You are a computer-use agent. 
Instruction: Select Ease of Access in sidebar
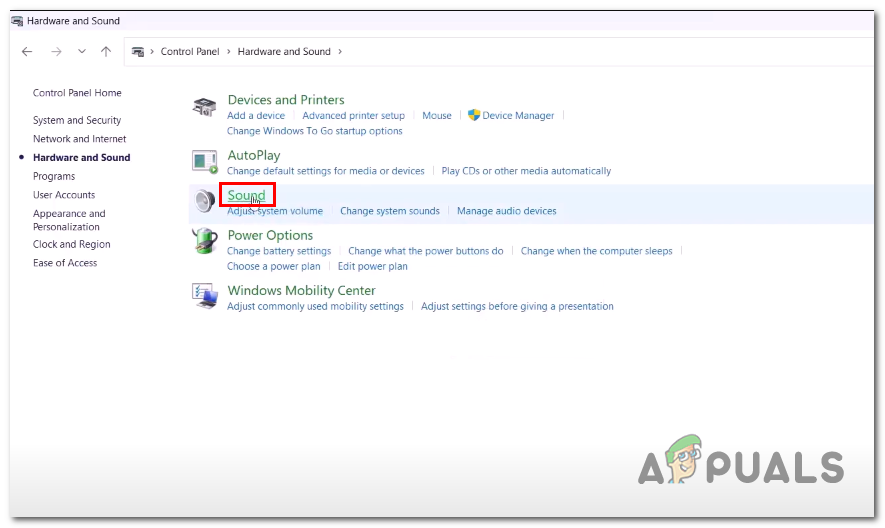65,263
